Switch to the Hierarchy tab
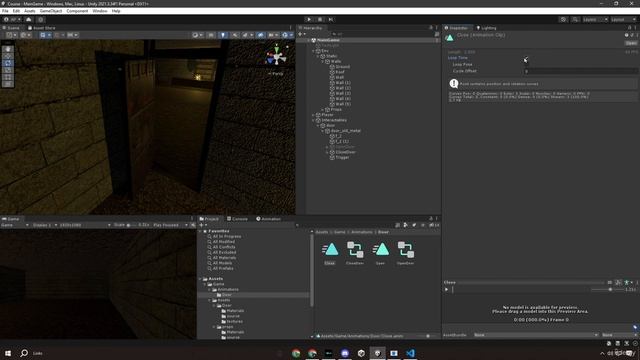Screen dimensions: 640x360 [x=311, y=28]
